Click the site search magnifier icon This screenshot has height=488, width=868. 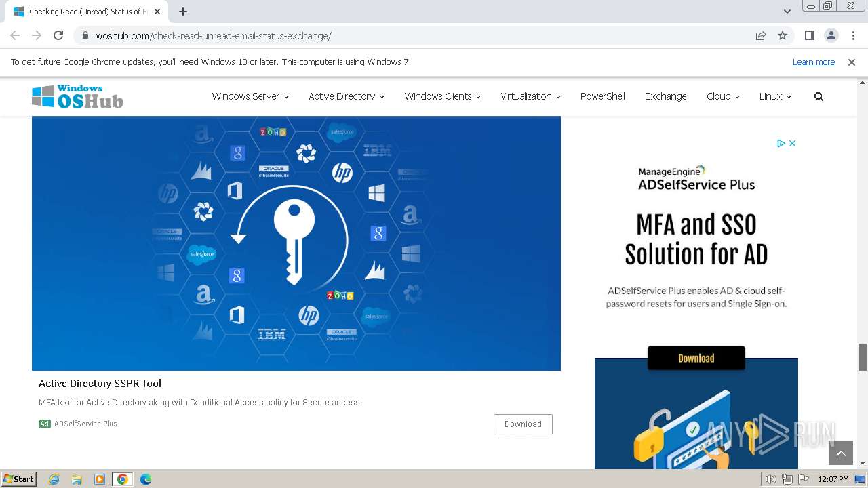(x=818, y=96)
